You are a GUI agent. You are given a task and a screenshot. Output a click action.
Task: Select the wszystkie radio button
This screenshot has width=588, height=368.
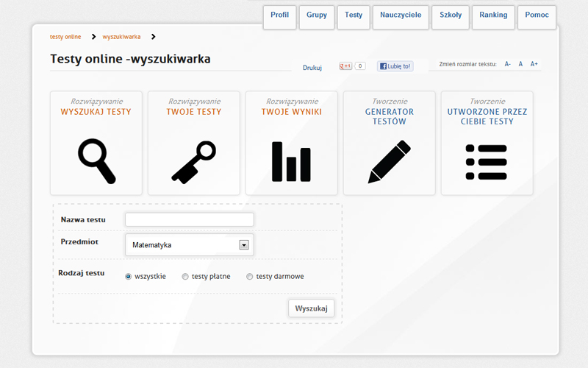click(x=128, y=277)
